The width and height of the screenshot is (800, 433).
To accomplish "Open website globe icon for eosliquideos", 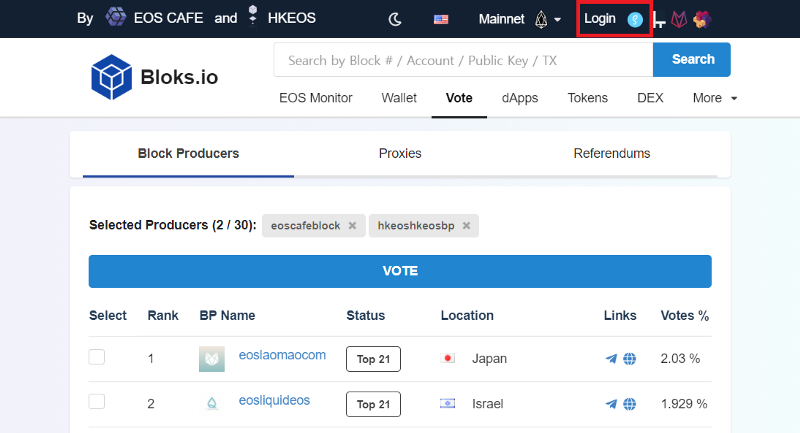I will [x=630, y=404].
